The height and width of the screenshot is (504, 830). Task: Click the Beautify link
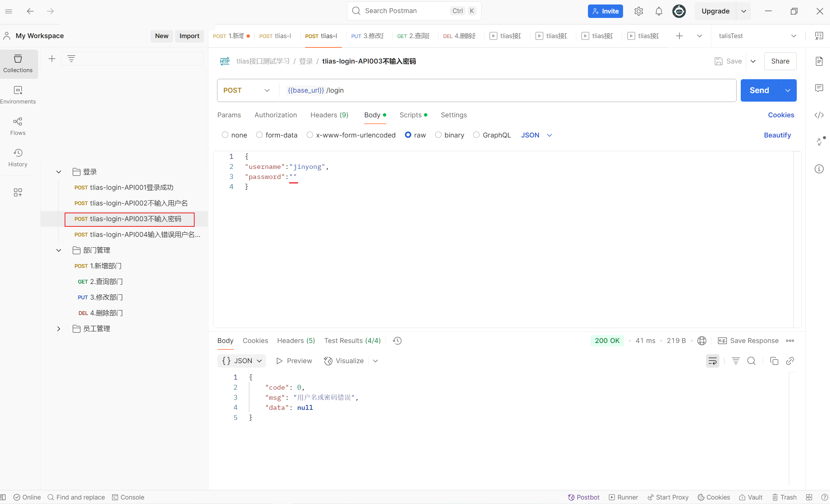pyautogui.click(x=777, y=135)
